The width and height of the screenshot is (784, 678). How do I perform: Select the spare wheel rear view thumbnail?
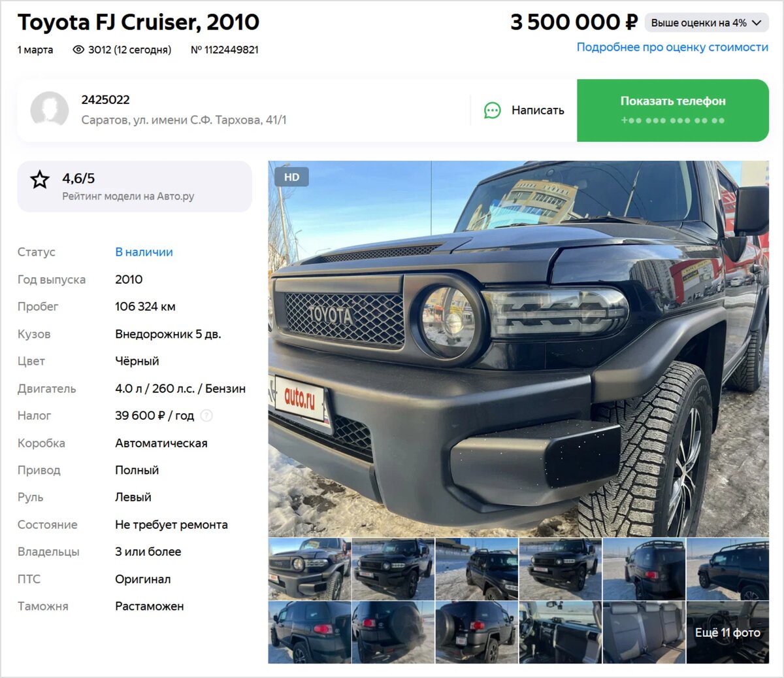click(x=393, y=633)
